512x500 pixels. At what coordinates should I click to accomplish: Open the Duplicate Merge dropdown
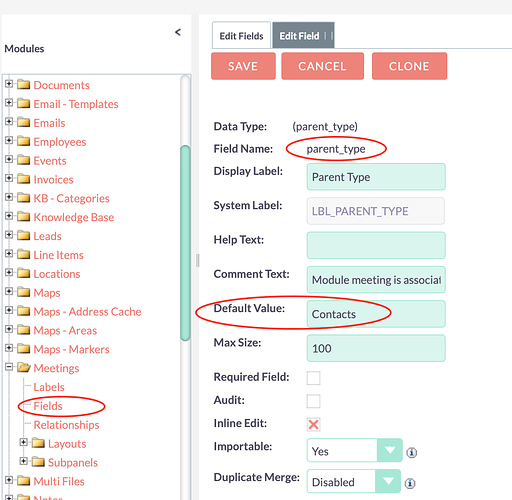[354, 481]
